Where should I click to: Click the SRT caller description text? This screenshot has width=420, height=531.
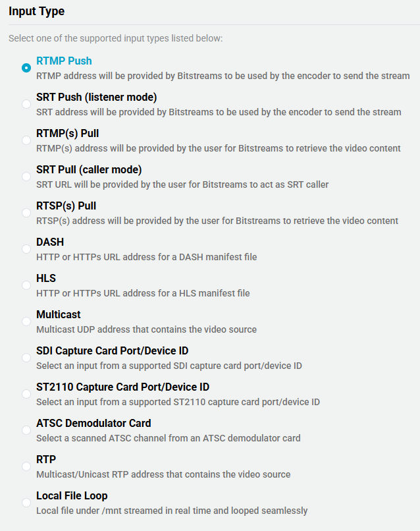(182, 184)
